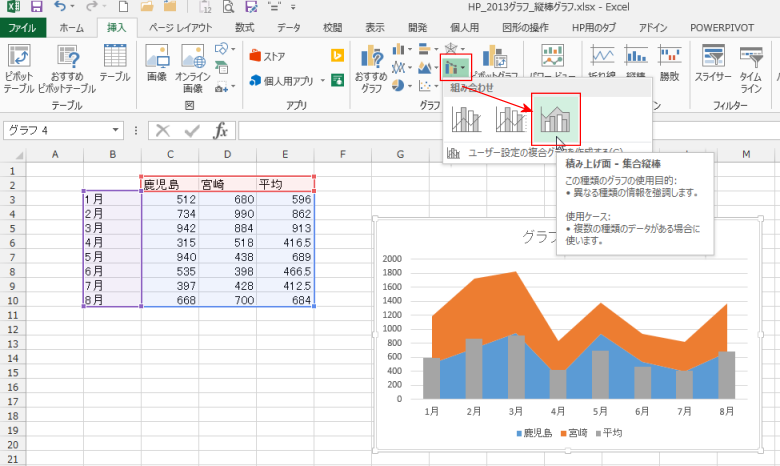Image resolution: width=780 pixels, height=466 pixels.
Task: Open the combo chart dropdown button in the ribbon
Action: [x=453, y=68]
